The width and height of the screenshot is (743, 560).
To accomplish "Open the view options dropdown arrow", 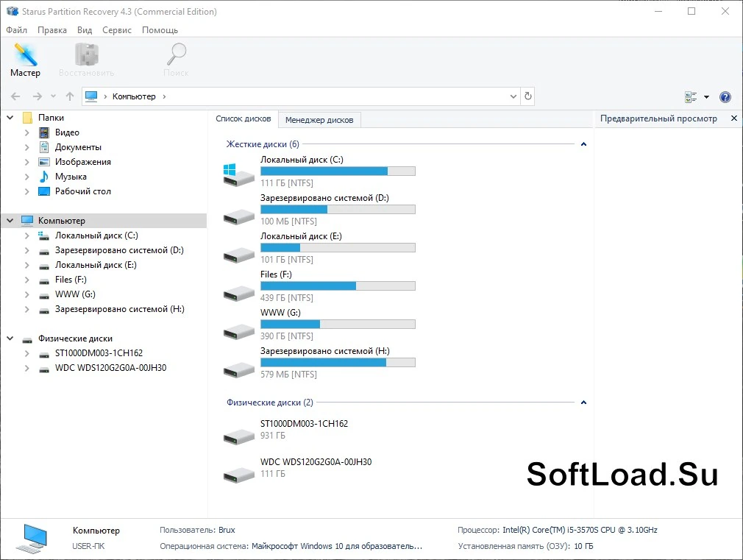I will (x=706, y=96).
